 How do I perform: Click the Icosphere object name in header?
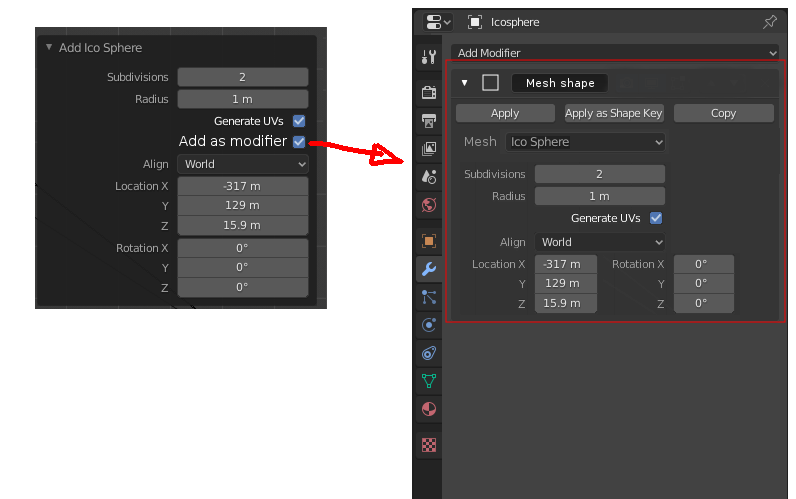point(515,22)
